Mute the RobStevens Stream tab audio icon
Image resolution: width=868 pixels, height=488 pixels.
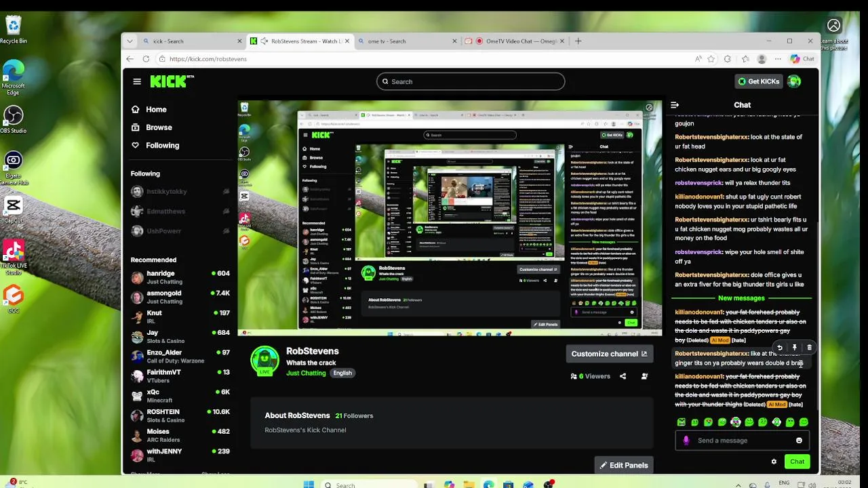pyautogui.click(x=264, y=41)
